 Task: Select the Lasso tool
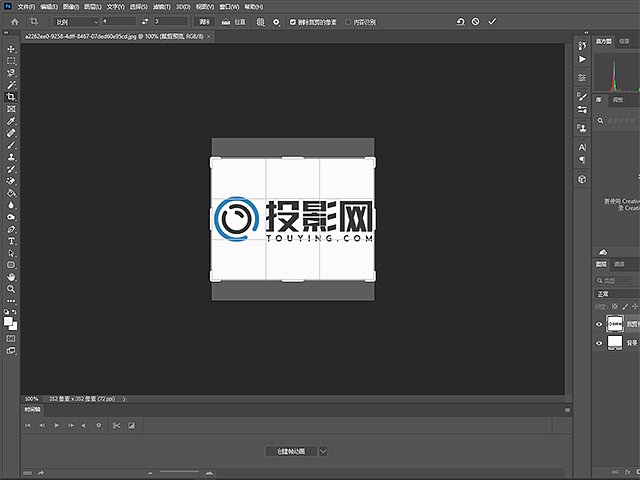[11, 73]
